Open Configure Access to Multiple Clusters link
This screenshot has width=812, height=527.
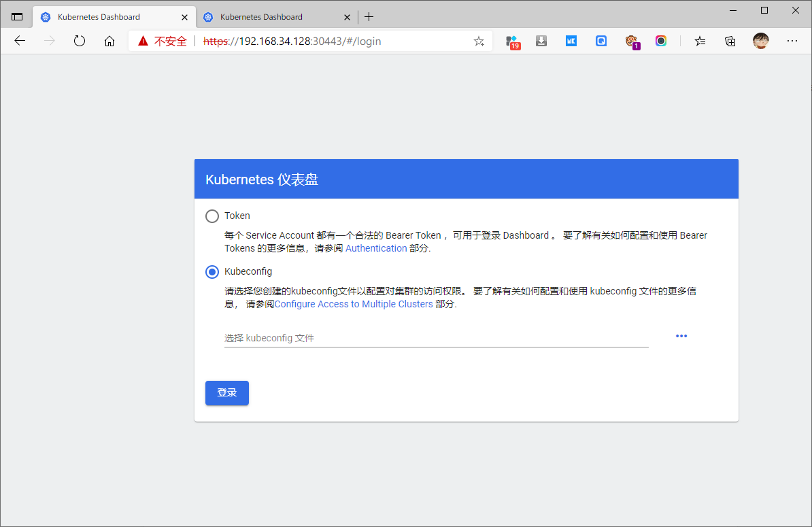coord(354,305)
